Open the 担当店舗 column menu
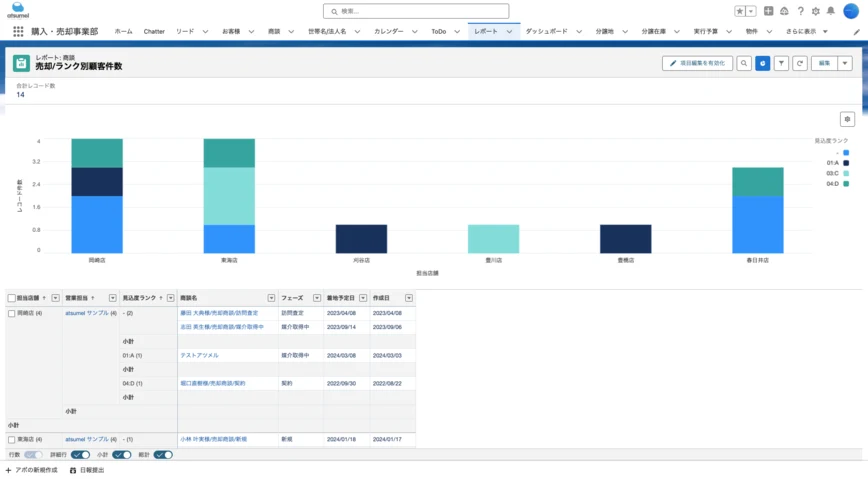 [55, 298]
